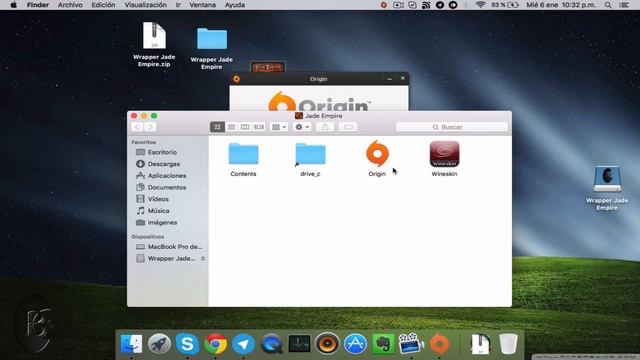Go back in Finder window

point(137,127)
